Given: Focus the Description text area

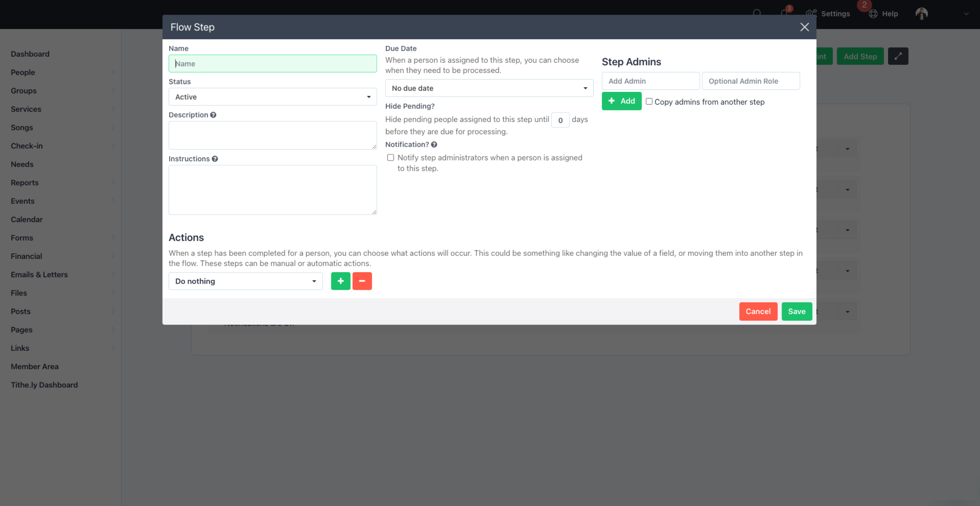Looking at the screenshot, I should point(273,135).
